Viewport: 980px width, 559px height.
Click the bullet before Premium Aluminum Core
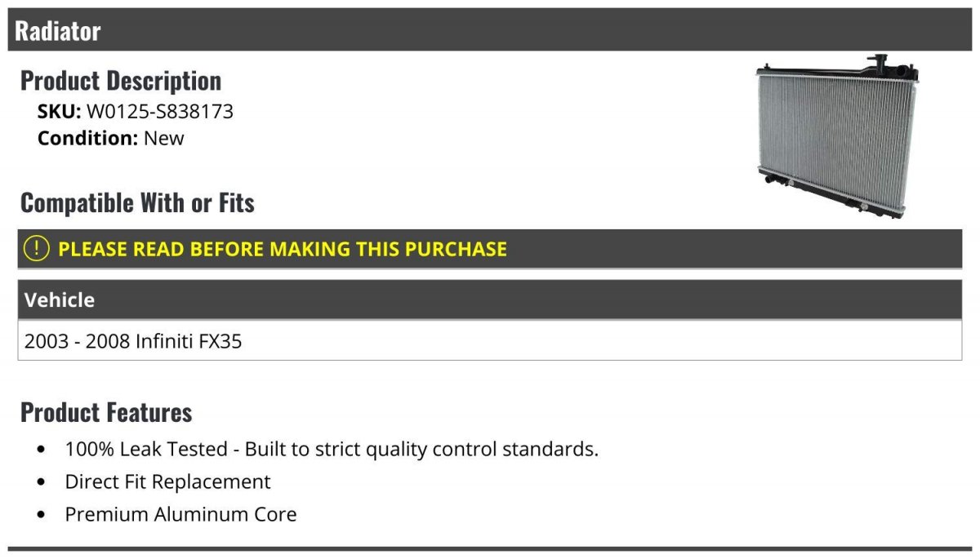pos(42,515)
